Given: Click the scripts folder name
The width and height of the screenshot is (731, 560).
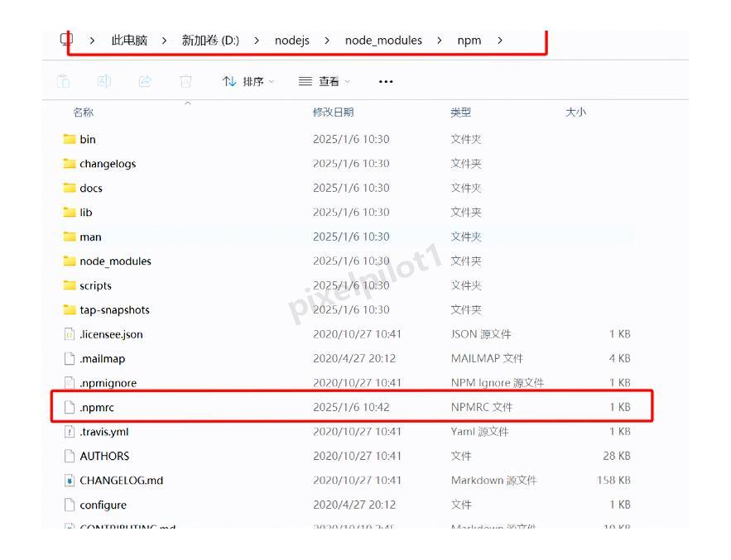Looking at the screenshot, I should [95, 285].
